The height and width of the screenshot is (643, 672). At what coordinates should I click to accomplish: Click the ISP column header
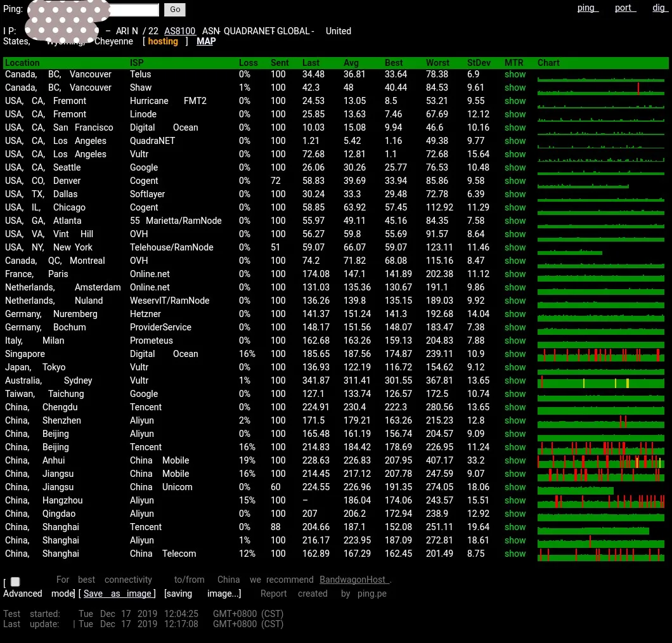click(137, 63)
